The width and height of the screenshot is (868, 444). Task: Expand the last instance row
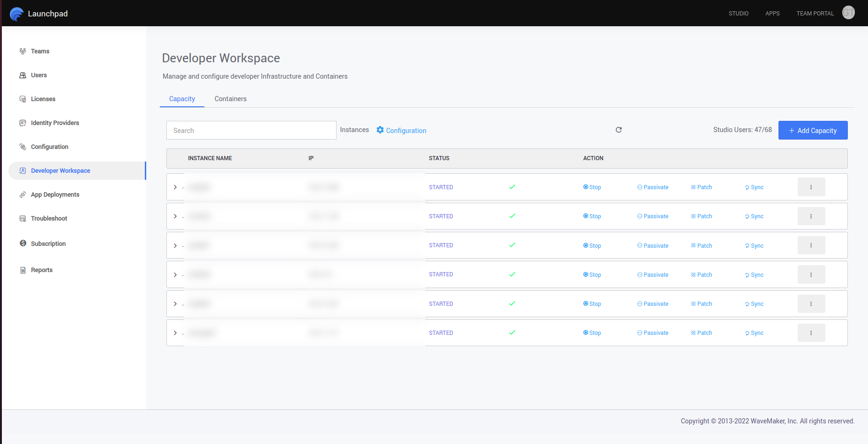coord(175,333)
